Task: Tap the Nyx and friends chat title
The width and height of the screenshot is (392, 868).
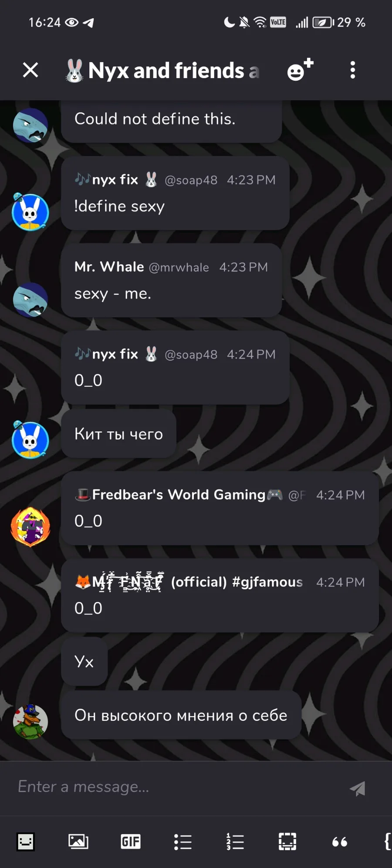Action: point(163,70)
